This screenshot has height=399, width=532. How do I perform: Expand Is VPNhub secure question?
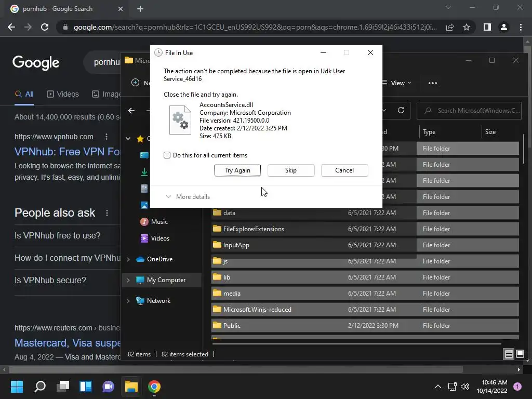[67, 280]
